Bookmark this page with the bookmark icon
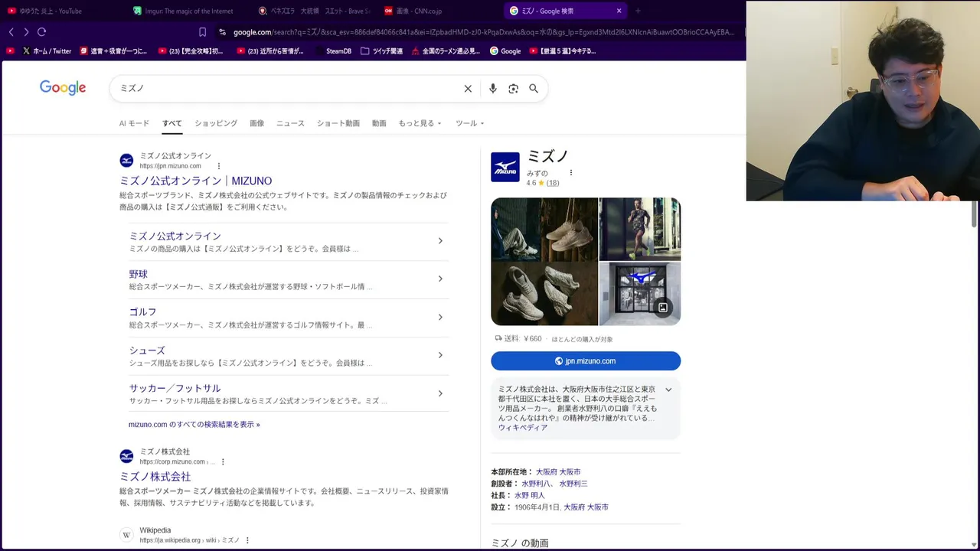 202,32
